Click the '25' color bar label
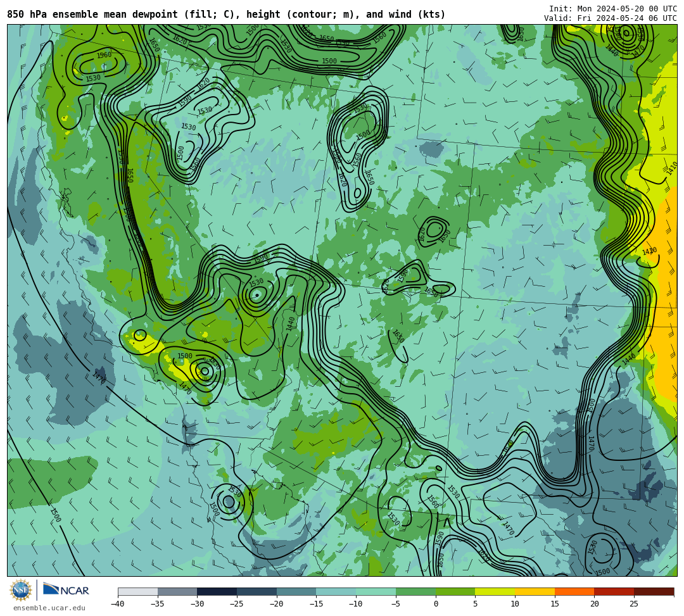Viewport: 684px width, 616px height. click(x=634, y=604)
